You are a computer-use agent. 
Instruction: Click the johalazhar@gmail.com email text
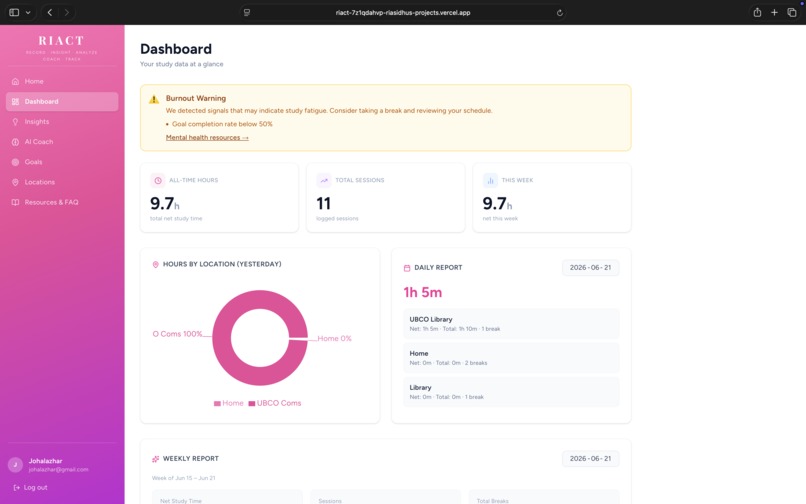point(58,470)
